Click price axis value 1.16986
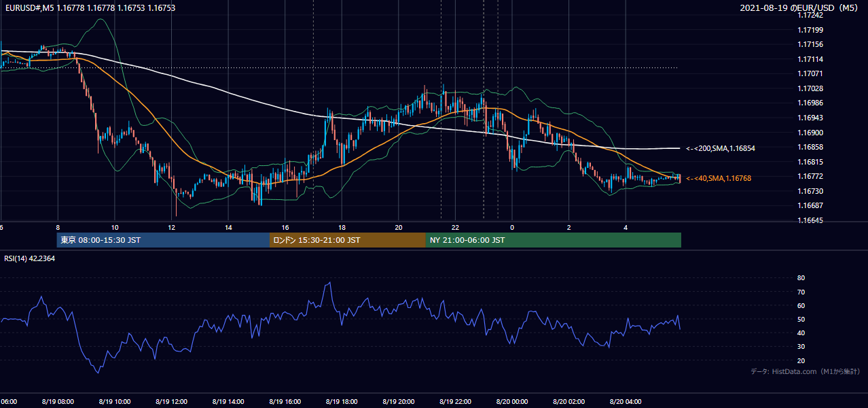This screenshot has height=408, width=868. coord(810,103)
